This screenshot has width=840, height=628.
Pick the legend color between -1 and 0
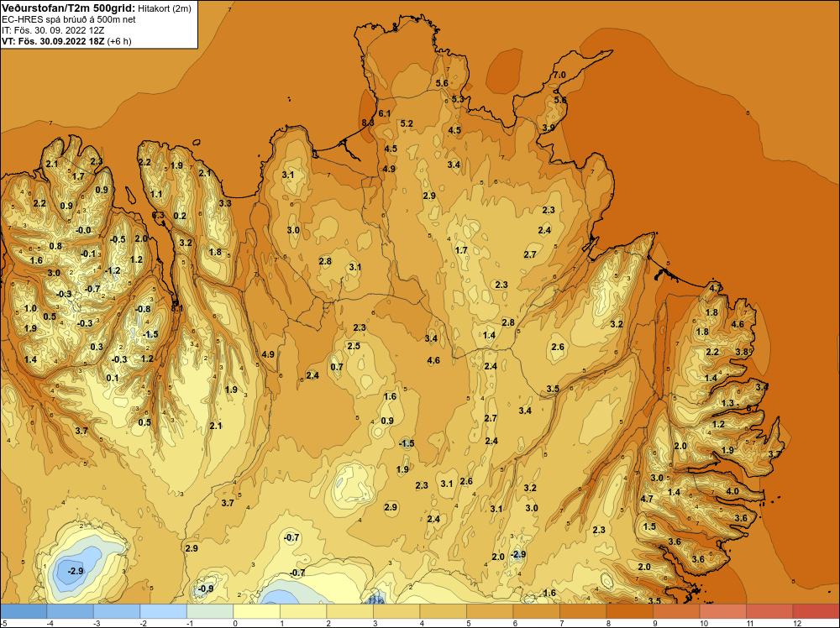210,611
